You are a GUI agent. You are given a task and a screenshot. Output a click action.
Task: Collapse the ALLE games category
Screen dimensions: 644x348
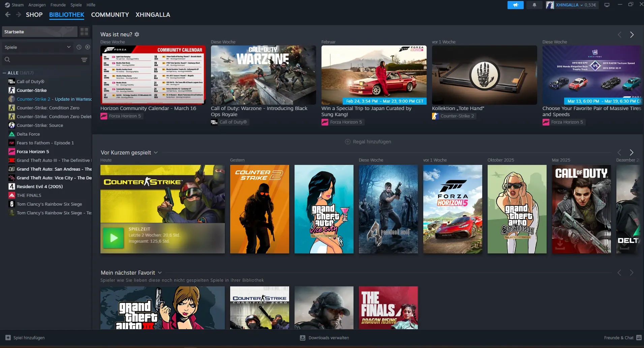4,73
